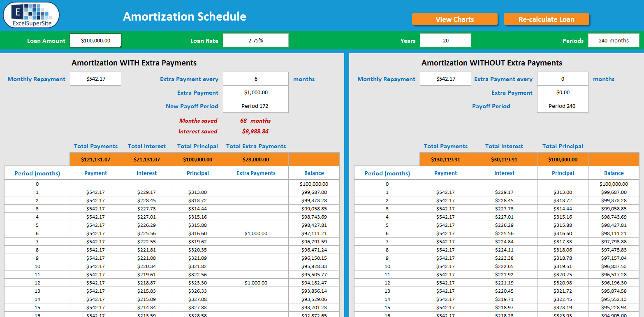
Task: Select the Monthly Repayment cell in WITHOUT section
Action: [446, 79]
